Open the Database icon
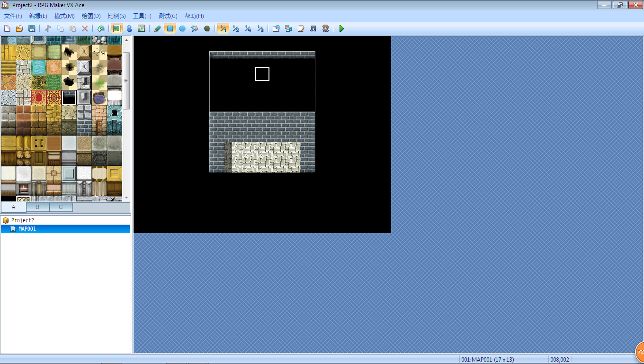The image size is (644, 364). 276,28
